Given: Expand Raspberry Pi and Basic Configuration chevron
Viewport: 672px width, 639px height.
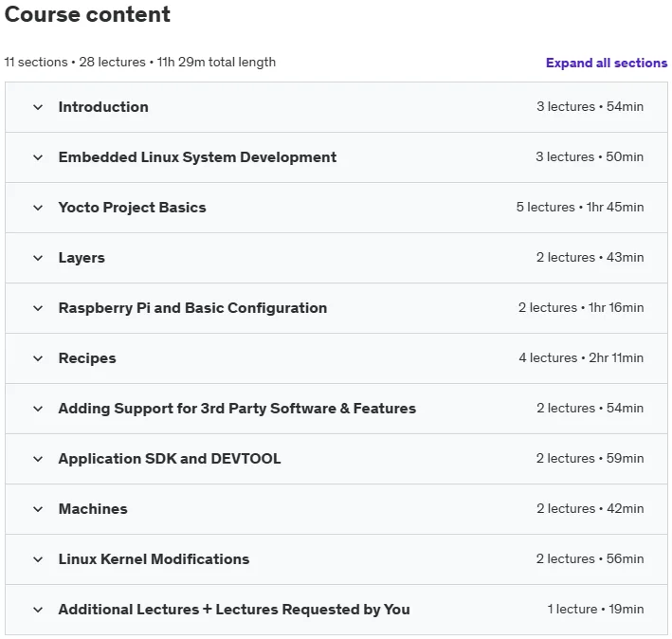Looking at the screenshot, I should 38,308.
